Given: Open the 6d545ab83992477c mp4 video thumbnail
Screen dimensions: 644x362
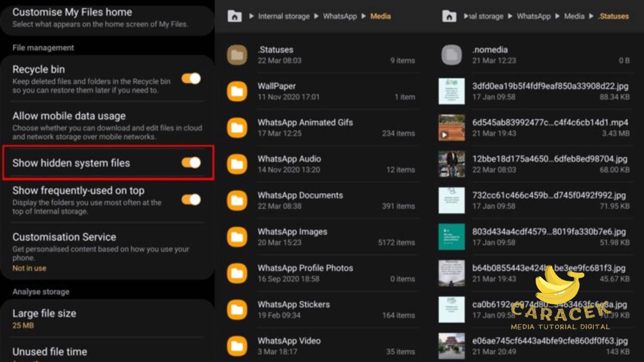Looking at the screenshot, I should [x=452, y=128].
